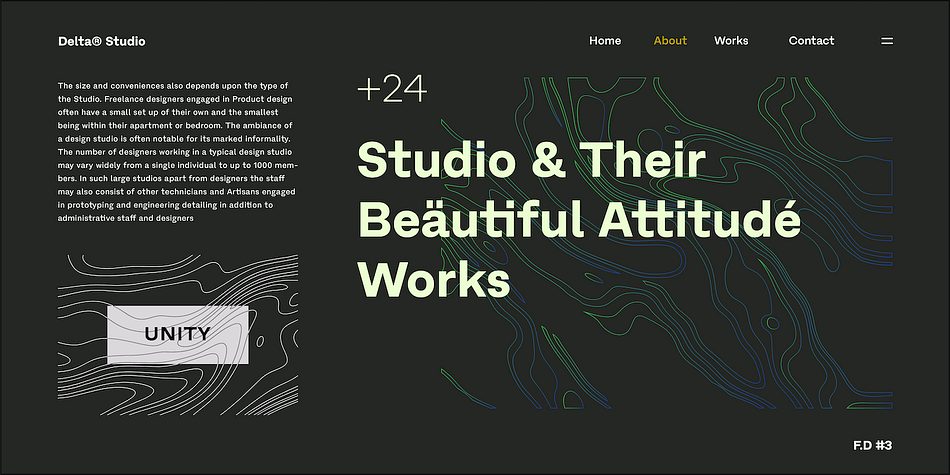Click the line "administrative staff and designers"
Image resolution: width=950 pixels, height=475 pixels.
(x=125, y=218)
